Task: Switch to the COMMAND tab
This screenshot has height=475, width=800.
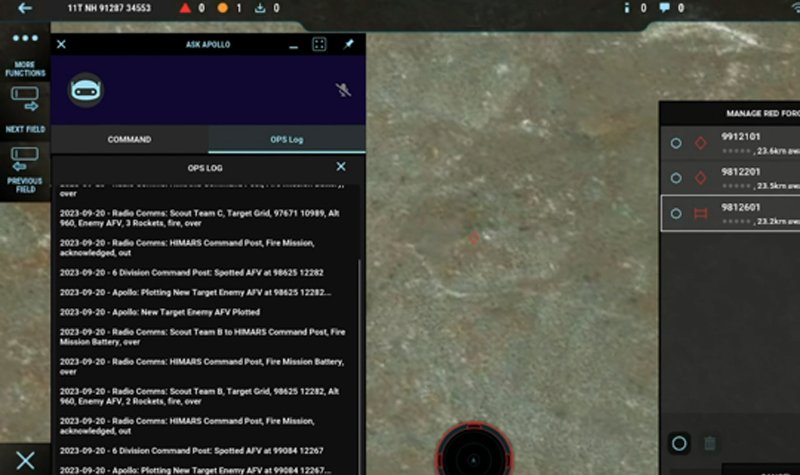Action: [130, 139]
